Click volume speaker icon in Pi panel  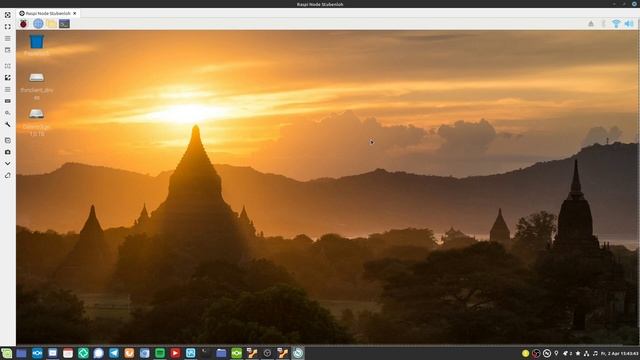point(629,24)
